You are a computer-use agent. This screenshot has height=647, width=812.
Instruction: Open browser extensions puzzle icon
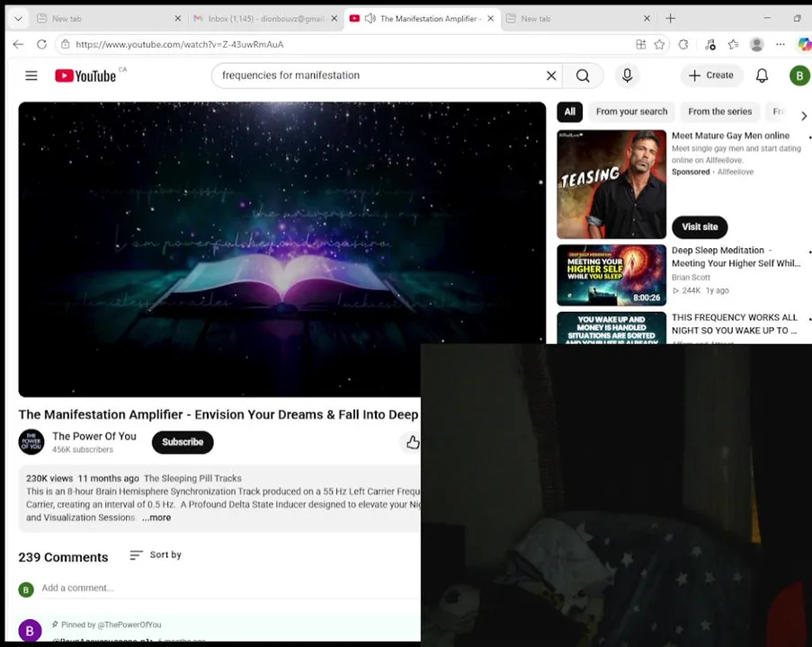[x=683, y=45]
